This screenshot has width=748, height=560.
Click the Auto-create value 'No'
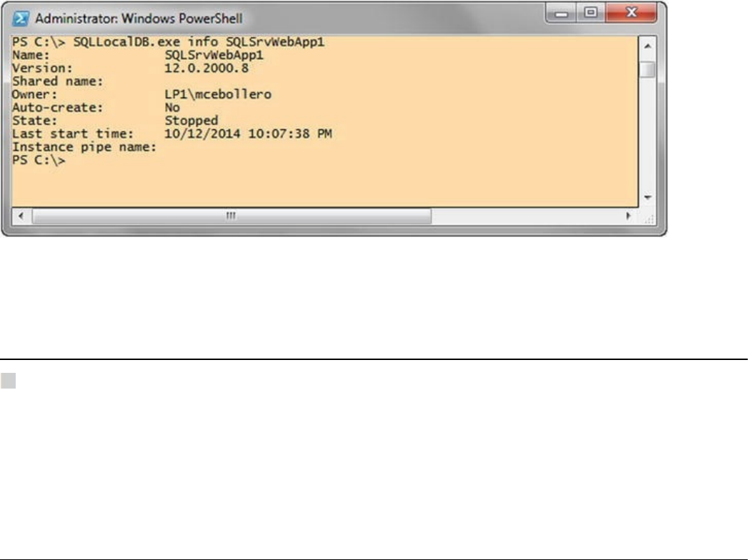(x=172, y=108)
